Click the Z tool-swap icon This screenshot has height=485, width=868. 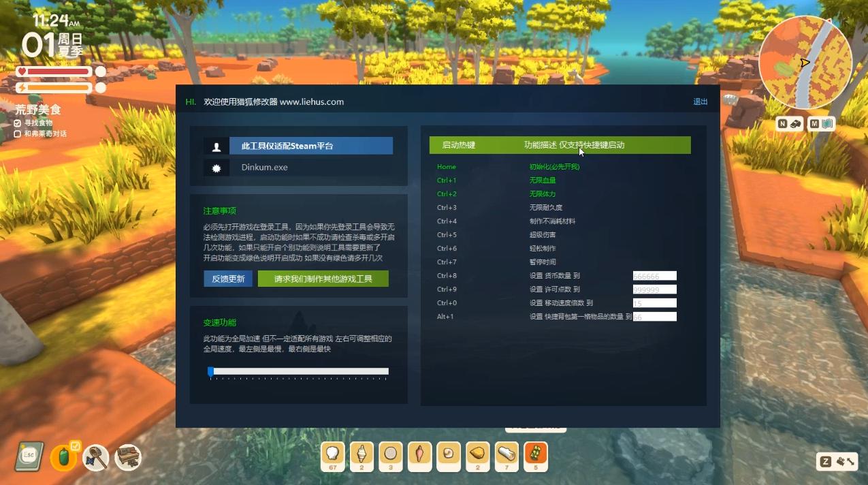[x=837, y=461]
